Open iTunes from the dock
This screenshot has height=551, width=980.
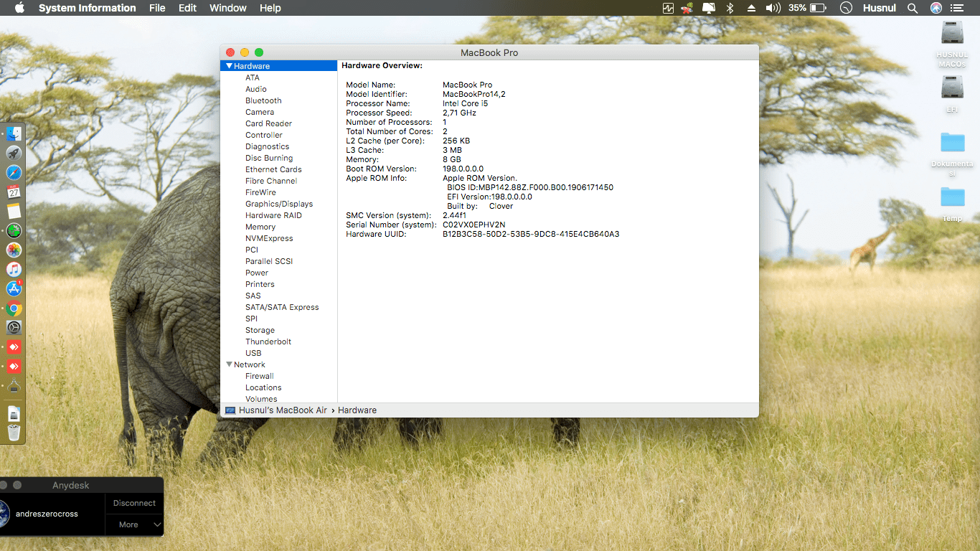[x=13, y=269]
